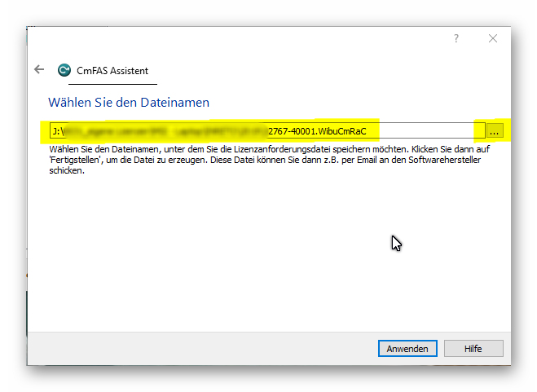This screenshot has width=537, height=392.
Task: Click the 'Wählen Sie den Dateinamen' heading
Action: (x=129, y=103)
